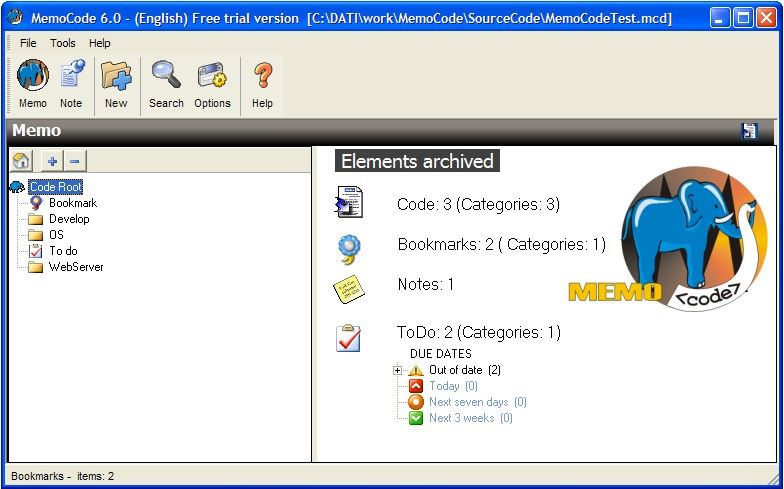Create a new item with New
This screenshot has height=489, width=784.
click(116, 84)
